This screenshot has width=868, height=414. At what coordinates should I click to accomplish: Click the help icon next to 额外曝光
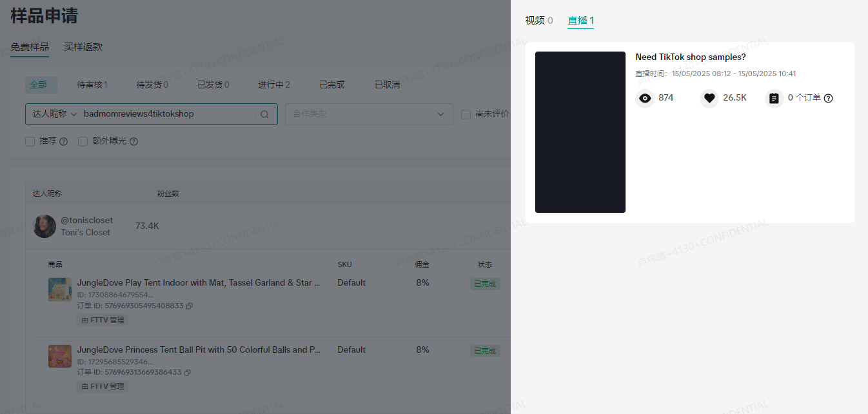click(133, 141)
